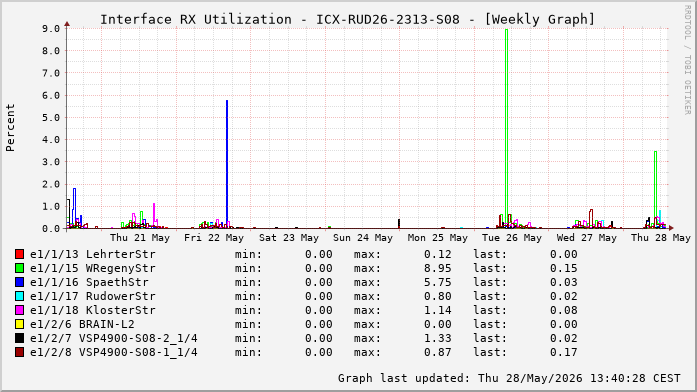
Task: Select legend label e1/1/17 RudowerStr
Action: [93, 296]
